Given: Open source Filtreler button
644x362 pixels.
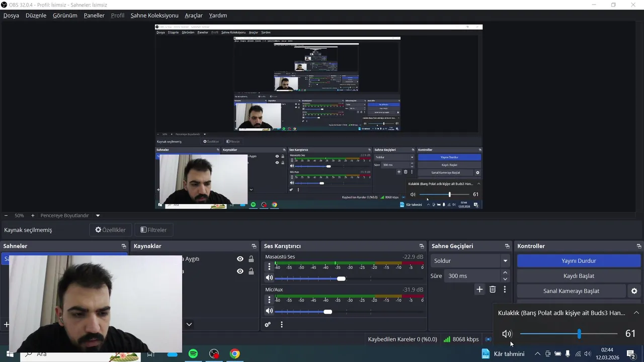Looking at the screenshot, I should (x=154, y=230).
